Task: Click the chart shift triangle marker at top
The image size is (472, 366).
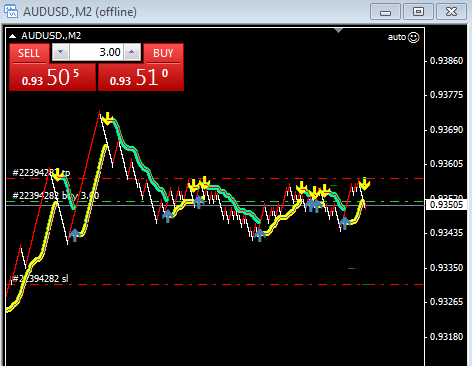Action: tap(339, 31)
